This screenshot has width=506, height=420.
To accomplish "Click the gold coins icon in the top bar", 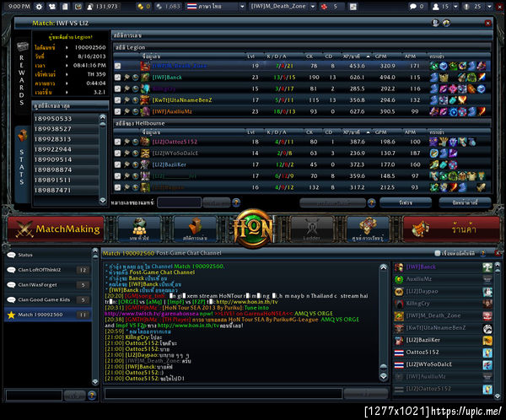I will pyautogui.click(x=140, y=7).
